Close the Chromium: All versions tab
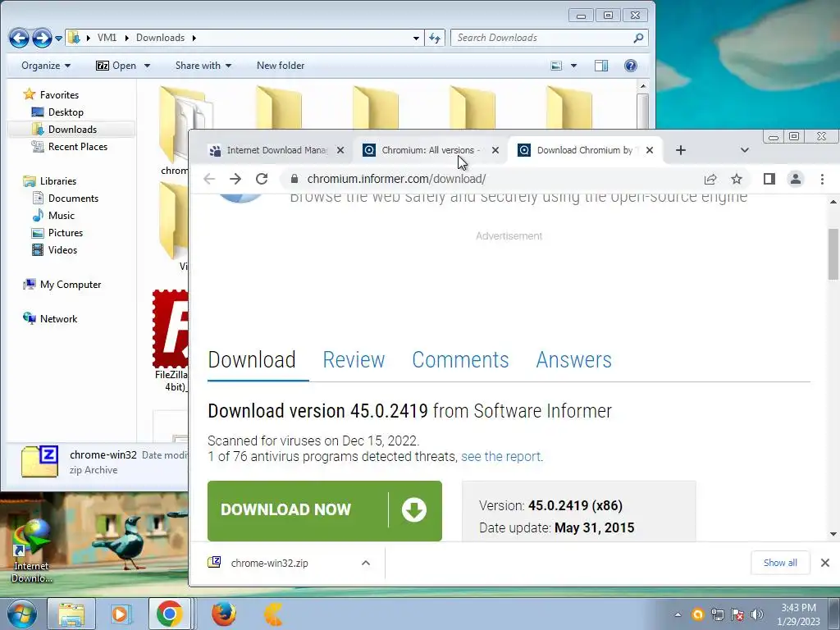This screenshot has height=630, width=840. click(x=495, y=151)
